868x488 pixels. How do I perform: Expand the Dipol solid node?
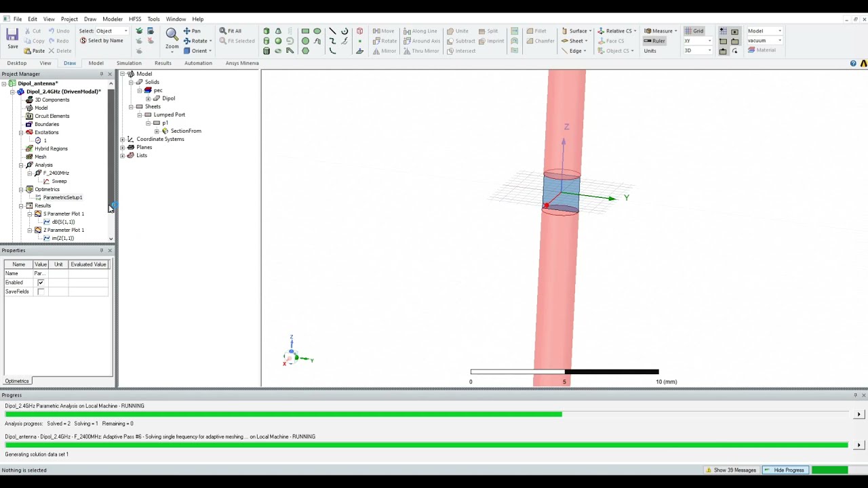coord(148,98)
